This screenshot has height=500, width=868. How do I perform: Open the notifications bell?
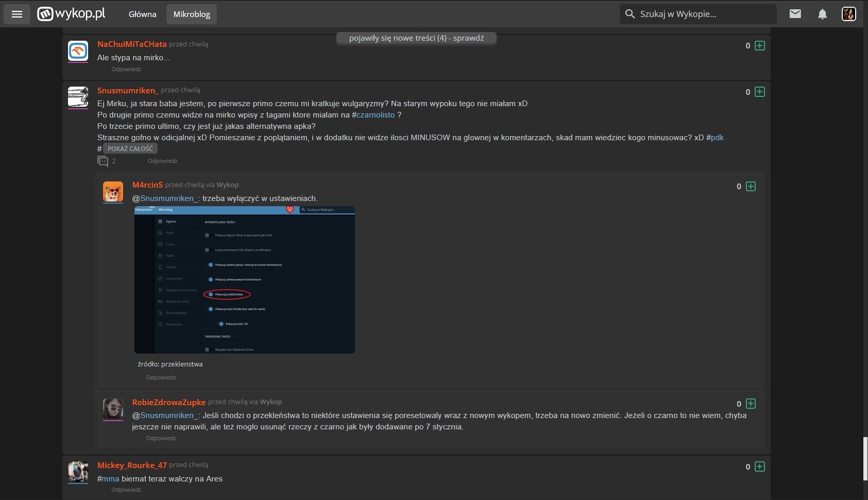822,14
